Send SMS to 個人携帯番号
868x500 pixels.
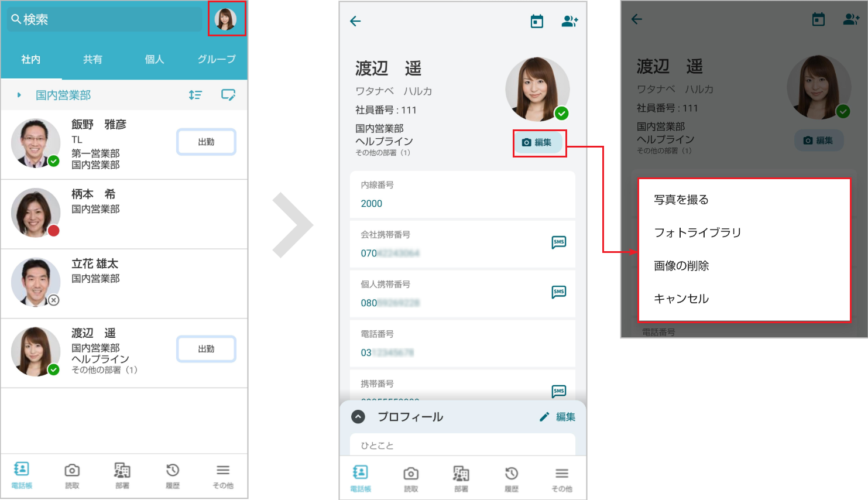click(x=559, y=292)
